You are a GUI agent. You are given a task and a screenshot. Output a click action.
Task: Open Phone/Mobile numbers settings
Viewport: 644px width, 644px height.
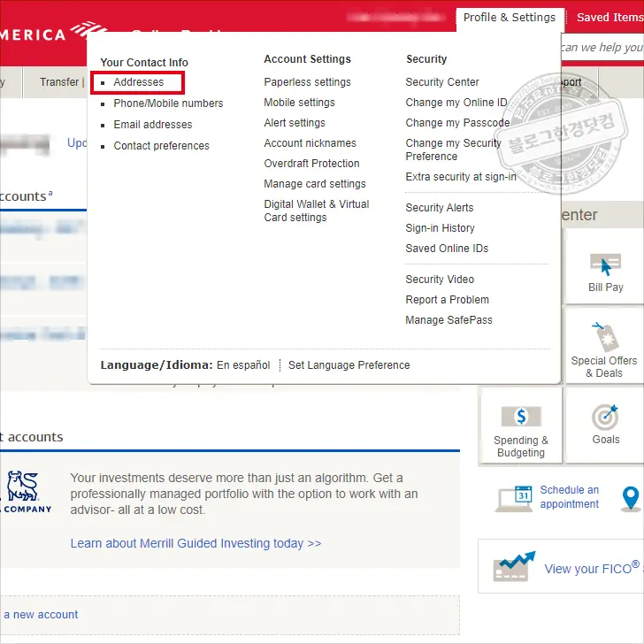pos(168,103)
